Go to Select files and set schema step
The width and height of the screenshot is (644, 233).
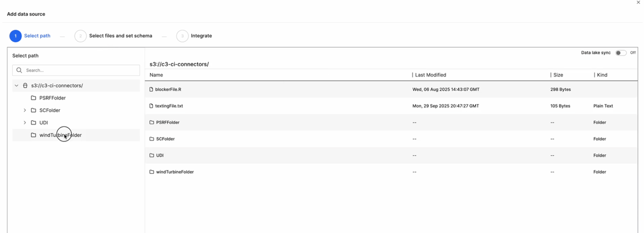(x=120, y=36)
